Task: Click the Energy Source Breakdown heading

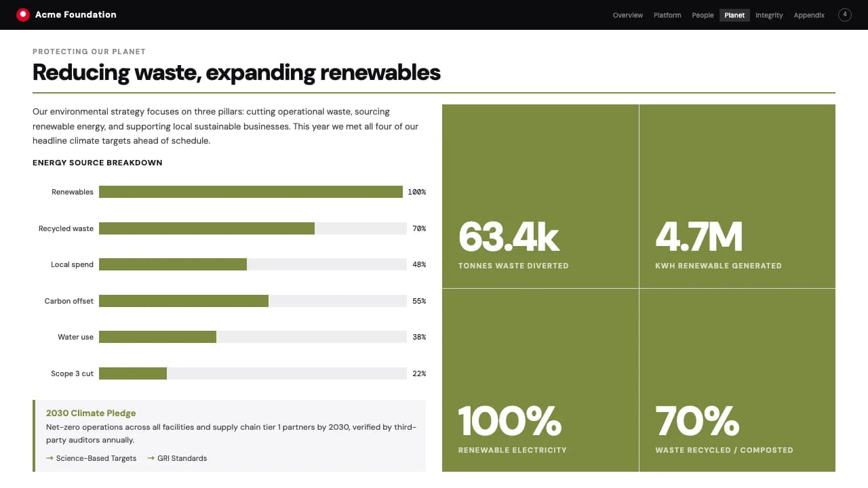Action: click(97, 163)
